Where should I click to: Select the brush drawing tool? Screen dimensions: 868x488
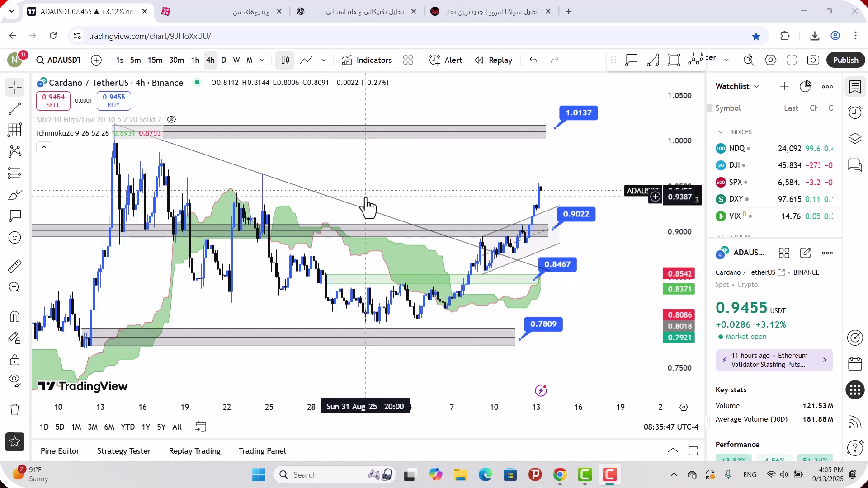pos(15,195)
